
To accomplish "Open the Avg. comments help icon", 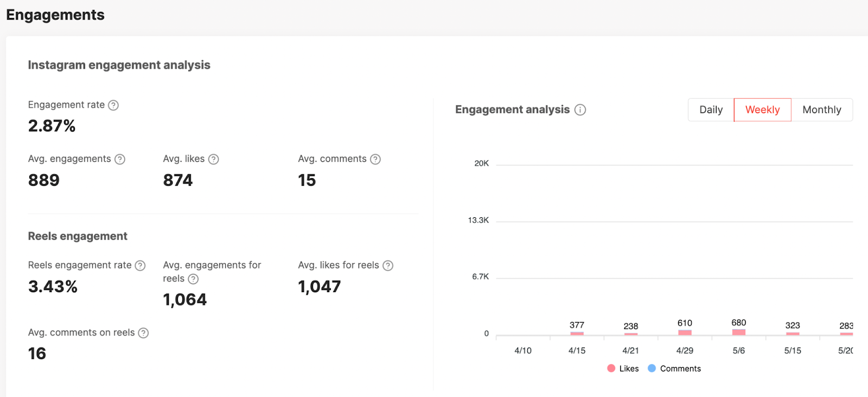I will click(x=375, y=159).
